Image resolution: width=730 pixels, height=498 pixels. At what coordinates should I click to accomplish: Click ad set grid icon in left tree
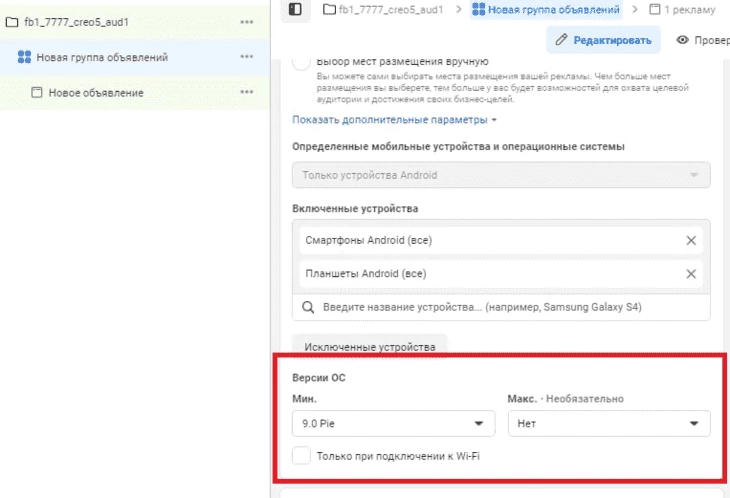point(24,57)
